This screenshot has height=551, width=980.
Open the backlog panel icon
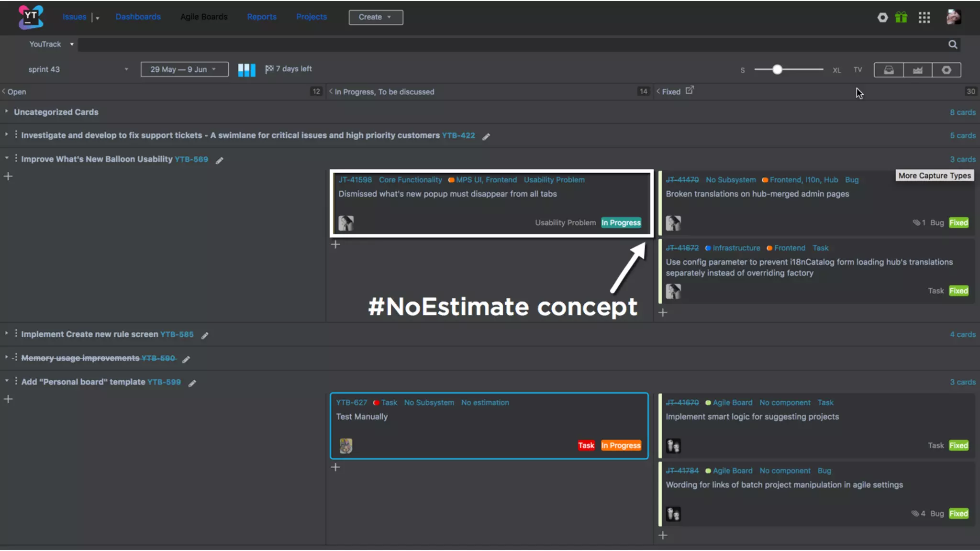(889, 70)
